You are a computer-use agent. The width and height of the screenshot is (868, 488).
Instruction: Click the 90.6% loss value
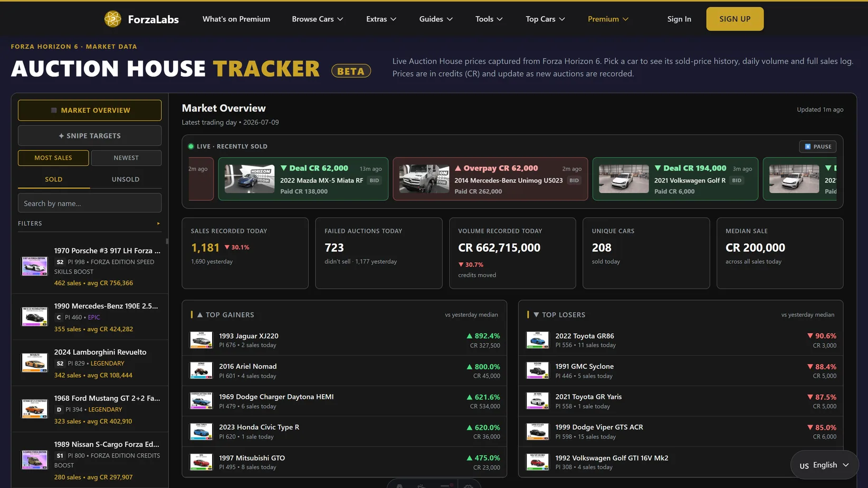822,336
